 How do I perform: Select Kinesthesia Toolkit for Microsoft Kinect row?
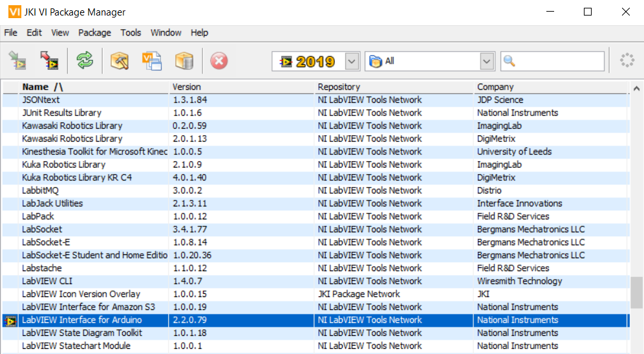click(x=316, y=151)
